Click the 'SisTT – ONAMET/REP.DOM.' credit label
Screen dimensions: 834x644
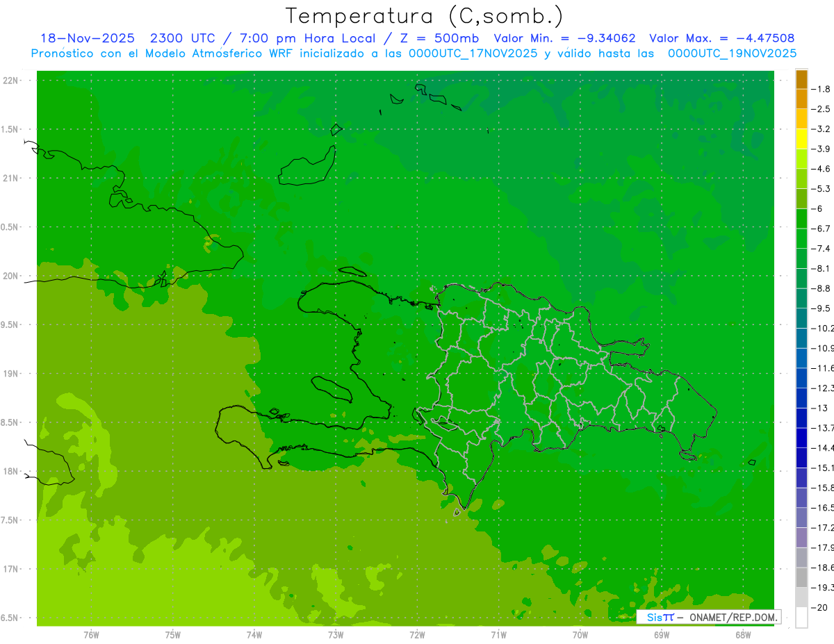click(708, 617)
